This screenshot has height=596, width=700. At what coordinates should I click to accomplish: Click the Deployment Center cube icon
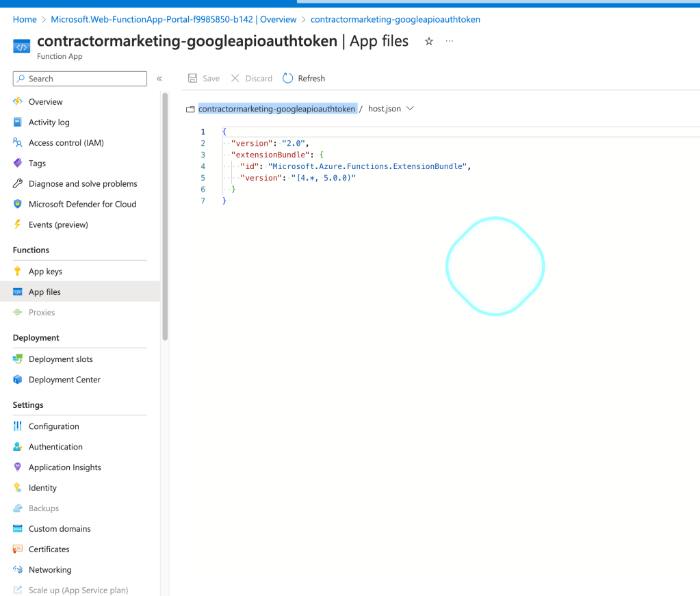17,379
